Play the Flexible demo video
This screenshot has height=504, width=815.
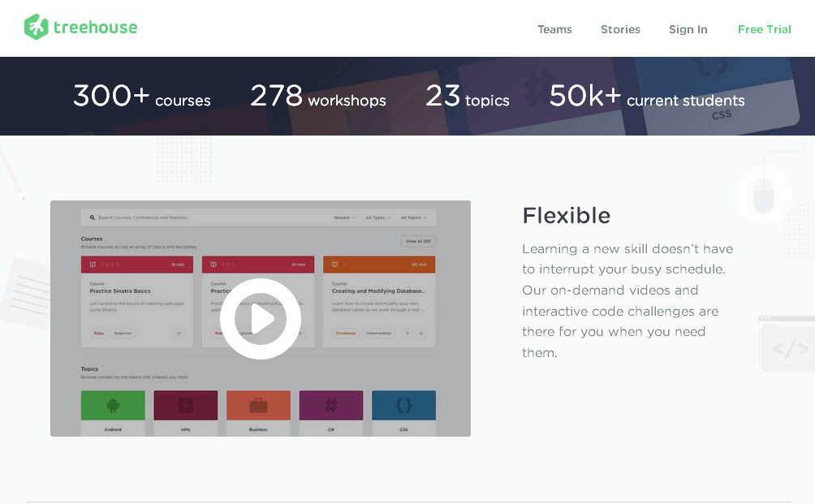(261, 319)
